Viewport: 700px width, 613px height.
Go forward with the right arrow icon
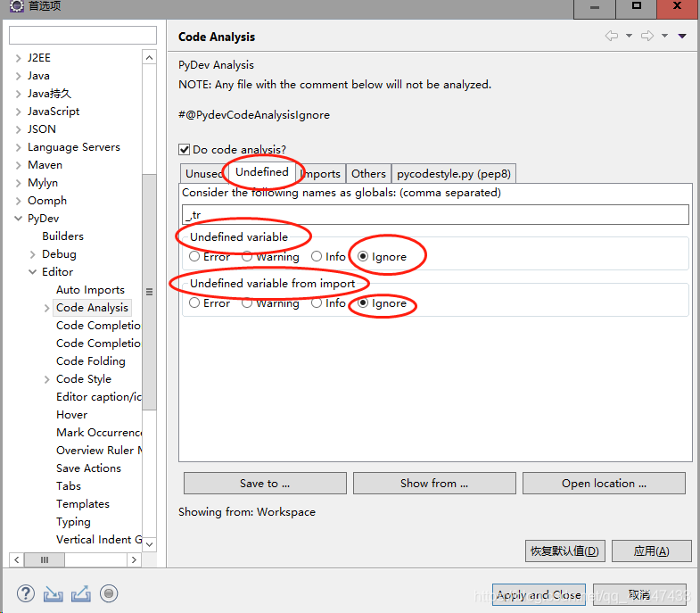click(x=647, y=36)
